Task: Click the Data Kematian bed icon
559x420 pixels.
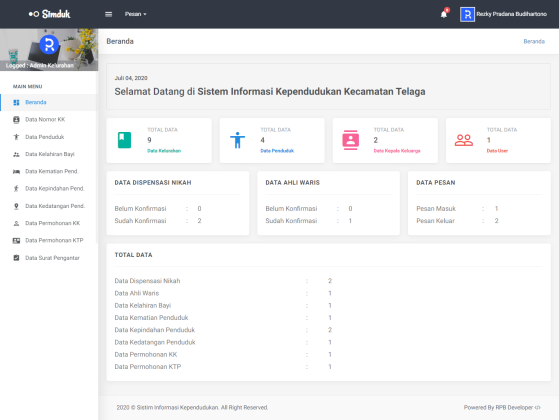Action: [x=16, y=171]
